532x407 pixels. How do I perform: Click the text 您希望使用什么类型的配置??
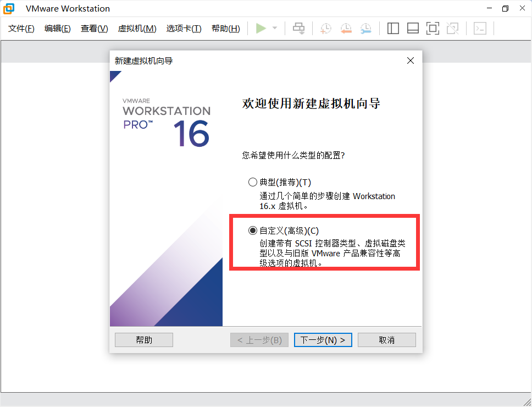click(x=293, y=156)
